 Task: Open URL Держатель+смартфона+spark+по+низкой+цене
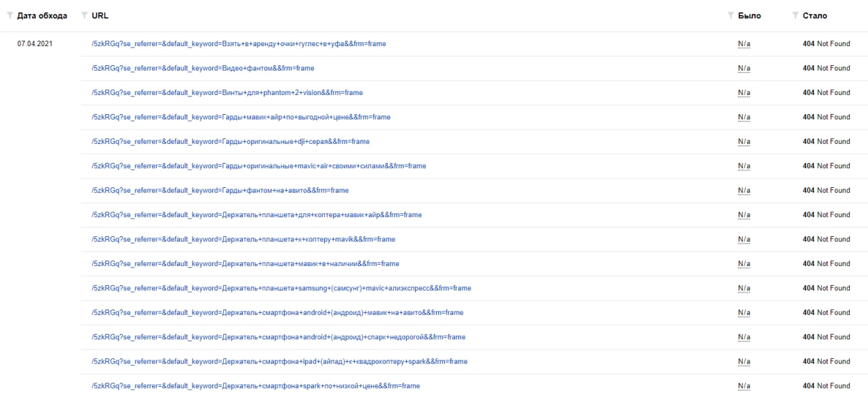click(256, 385)
